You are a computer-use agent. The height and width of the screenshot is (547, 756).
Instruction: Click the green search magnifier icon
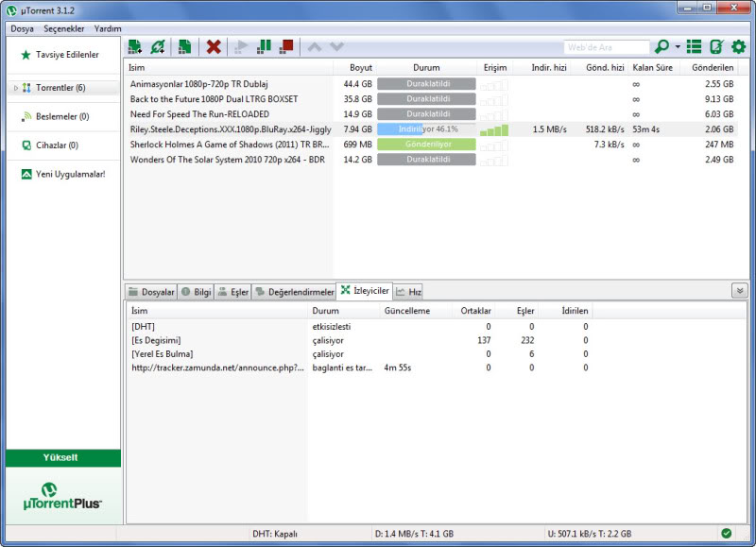click(662, 46)
